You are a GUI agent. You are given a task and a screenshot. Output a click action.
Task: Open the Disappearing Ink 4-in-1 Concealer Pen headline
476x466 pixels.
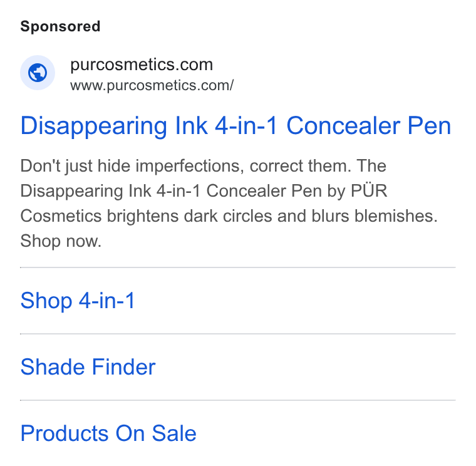click(236, 126)
